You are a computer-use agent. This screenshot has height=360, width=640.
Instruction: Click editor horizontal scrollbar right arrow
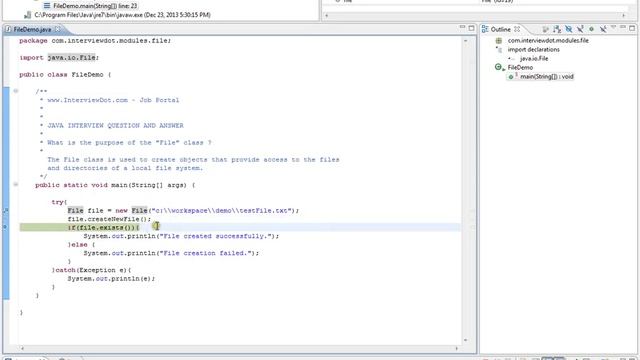[457, 348]
